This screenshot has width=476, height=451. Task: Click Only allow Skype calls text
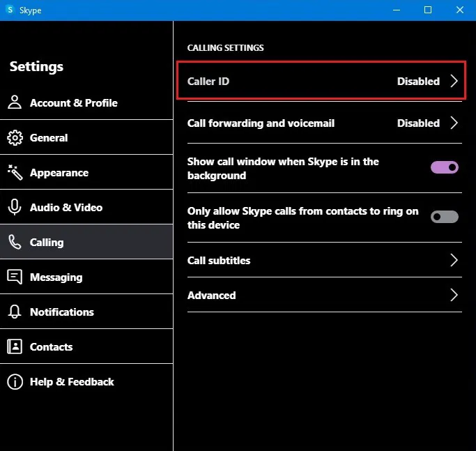coord(302,218)
